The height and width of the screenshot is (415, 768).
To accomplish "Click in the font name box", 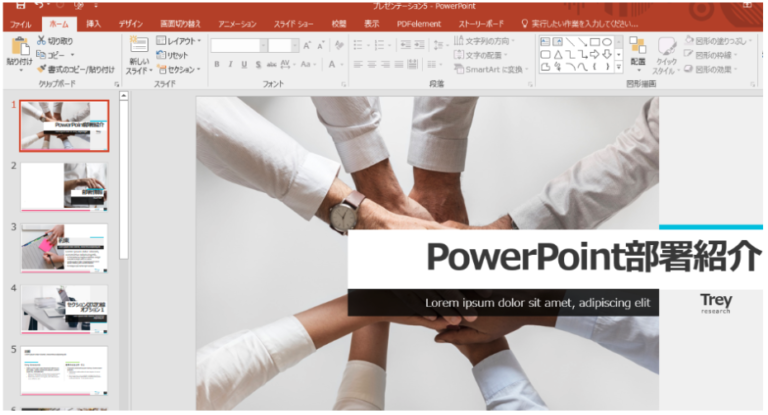I will click(x=235, y=46).
